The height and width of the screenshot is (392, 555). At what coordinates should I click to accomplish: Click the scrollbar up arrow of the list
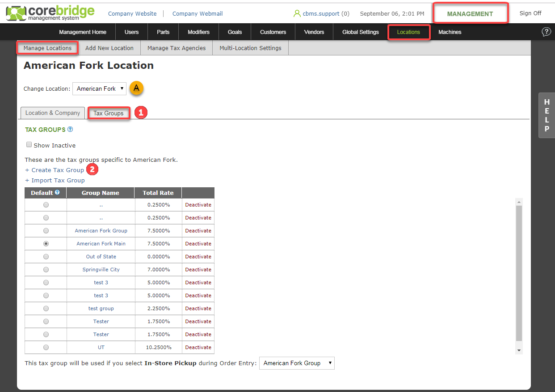pos(519,202)
